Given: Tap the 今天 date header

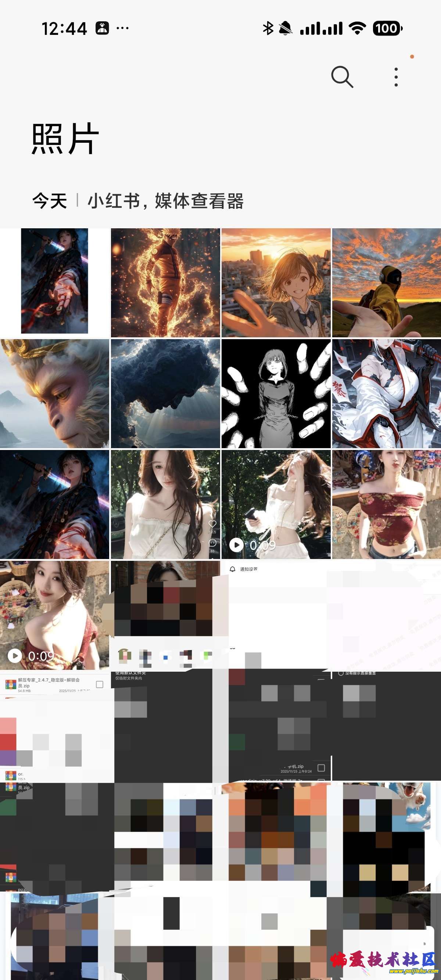Looking at the screenshot, I should [x=50, y=201].
